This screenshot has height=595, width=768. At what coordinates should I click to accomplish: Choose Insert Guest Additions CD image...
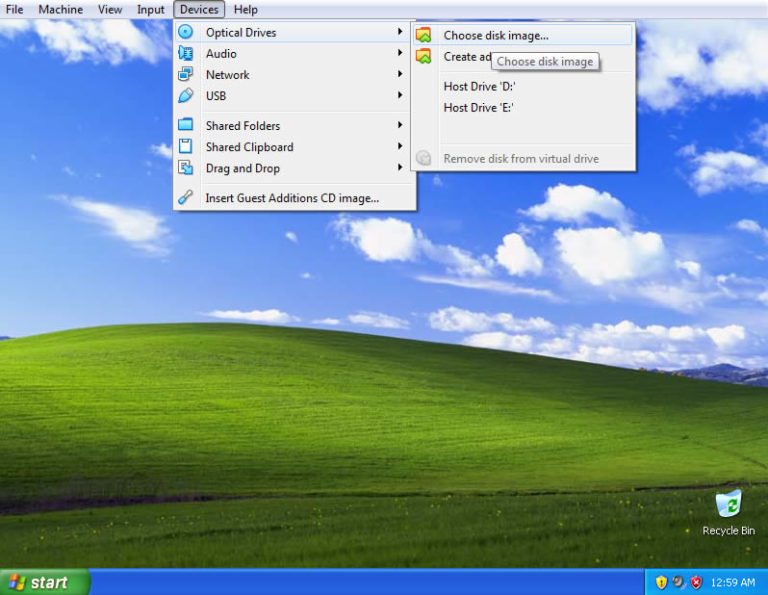point(295,198)
